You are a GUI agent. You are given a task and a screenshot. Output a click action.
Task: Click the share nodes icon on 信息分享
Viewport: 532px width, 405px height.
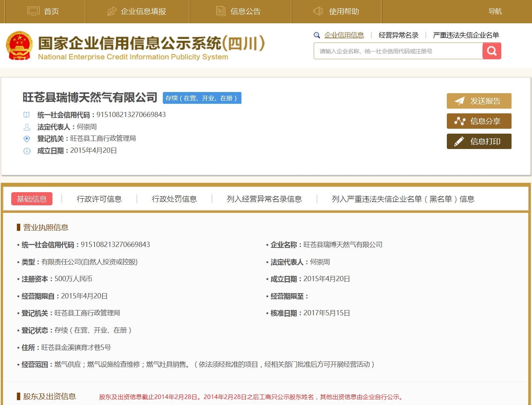460,121
